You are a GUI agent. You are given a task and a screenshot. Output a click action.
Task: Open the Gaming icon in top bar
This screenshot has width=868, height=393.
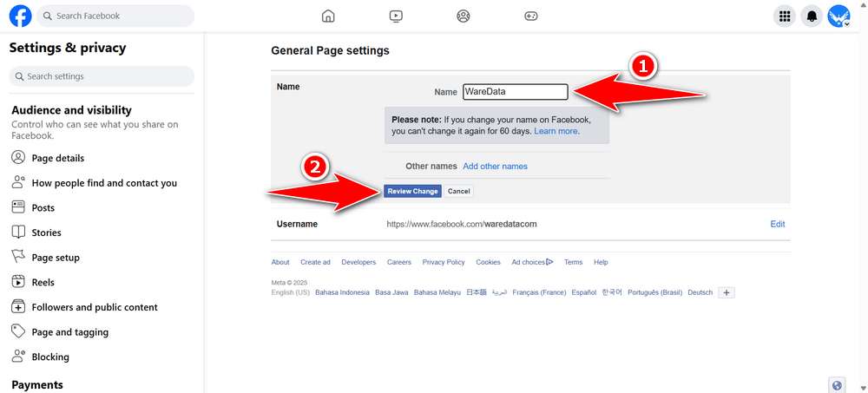(x=531, y=16)
